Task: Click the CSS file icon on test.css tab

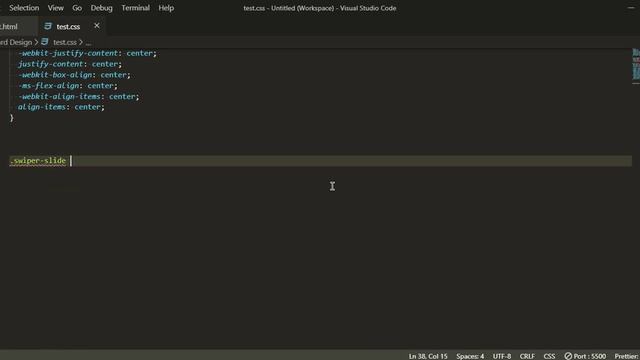Action: point(48,26)
